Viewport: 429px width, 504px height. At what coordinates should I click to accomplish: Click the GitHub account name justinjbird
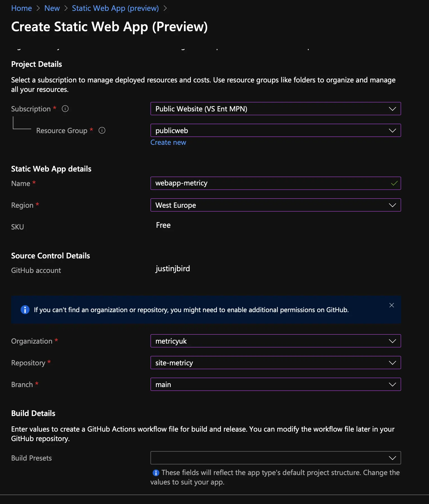[x=173, y=269]
